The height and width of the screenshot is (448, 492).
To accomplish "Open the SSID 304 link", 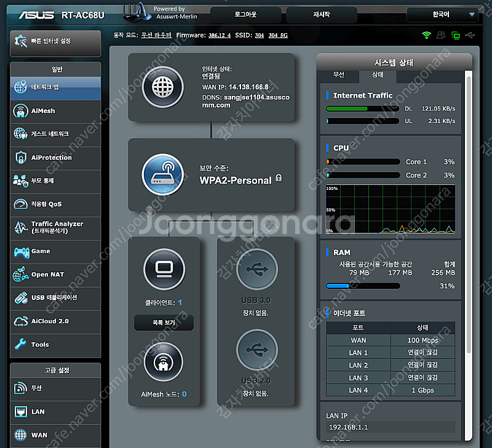I will pos(260,36).
